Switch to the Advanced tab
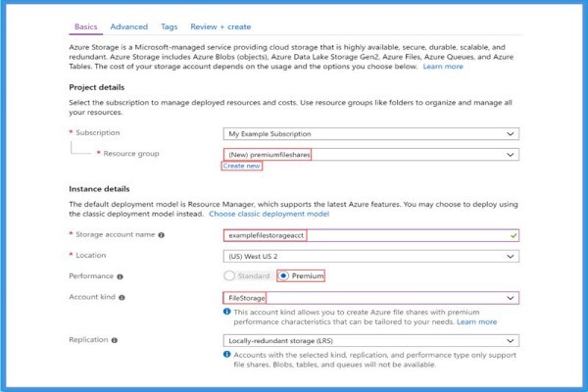588x392 pixels. [129, 26]
